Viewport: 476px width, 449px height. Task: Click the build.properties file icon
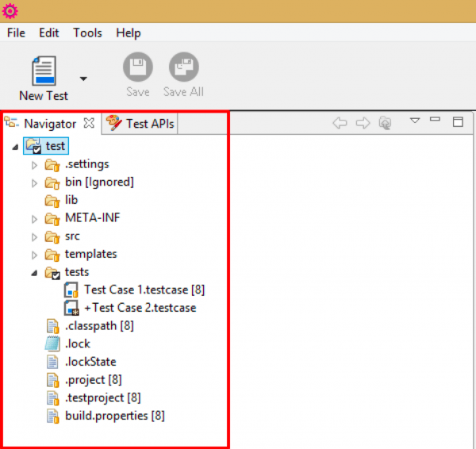53,416
